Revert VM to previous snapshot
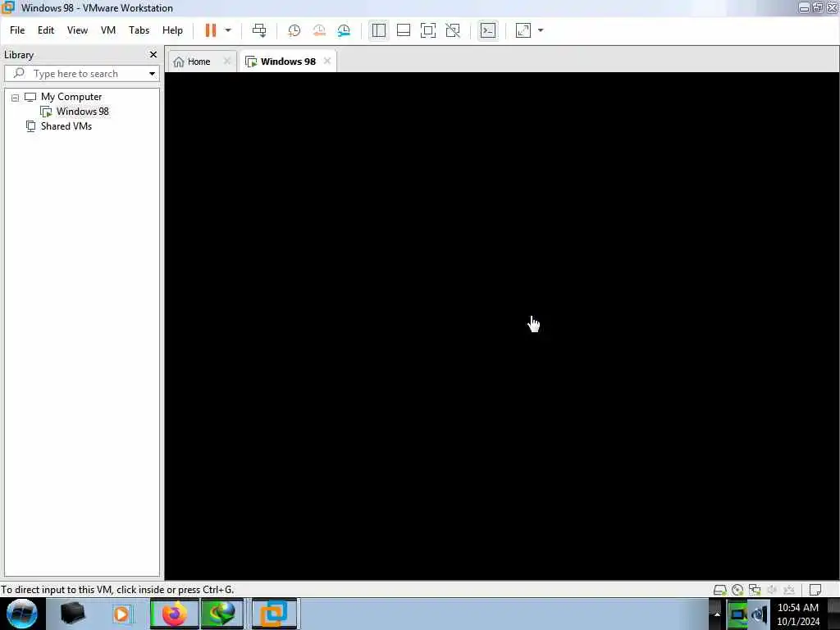This screenshot has height=630, width=840. coord(319,30)
